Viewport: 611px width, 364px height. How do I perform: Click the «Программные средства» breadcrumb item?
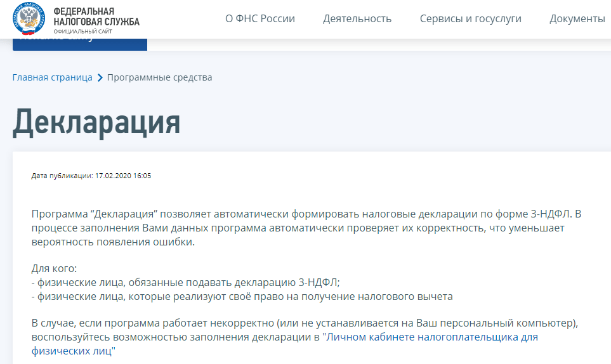tap(159, 77)
